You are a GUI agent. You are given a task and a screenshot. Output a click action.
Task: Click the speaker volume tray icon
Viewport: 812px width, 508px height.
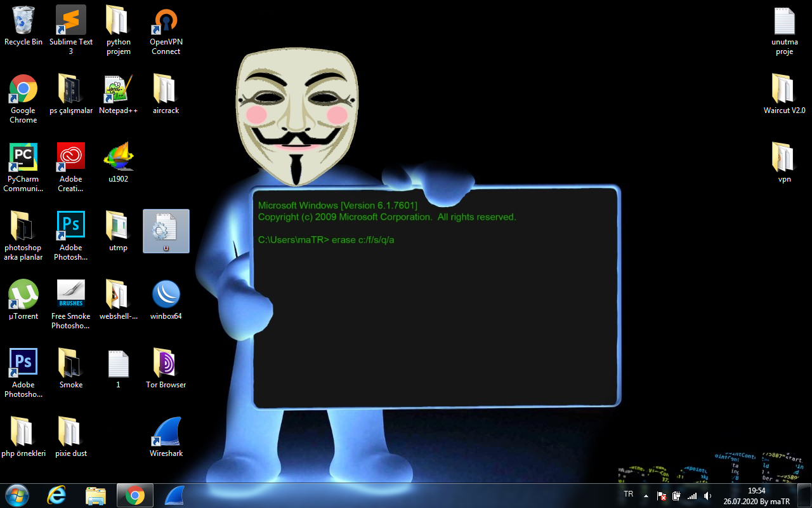(x=707, y=496)
